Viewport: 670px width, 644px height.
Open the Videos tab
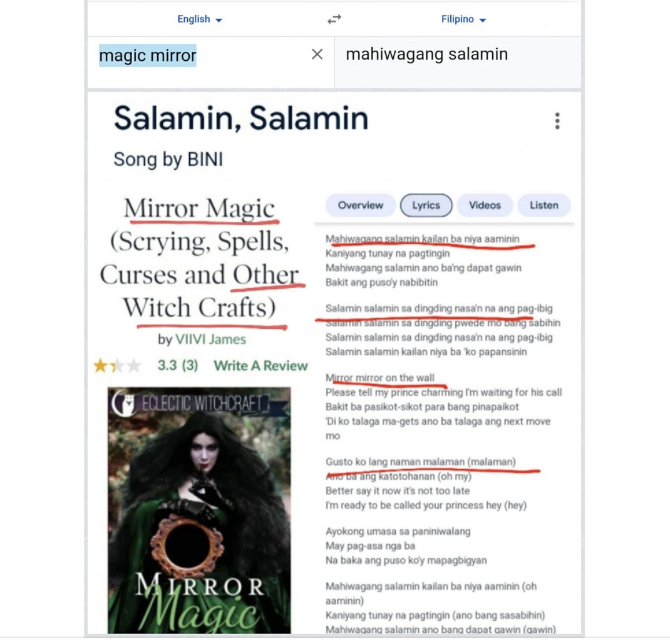click(x=485, y=205)
